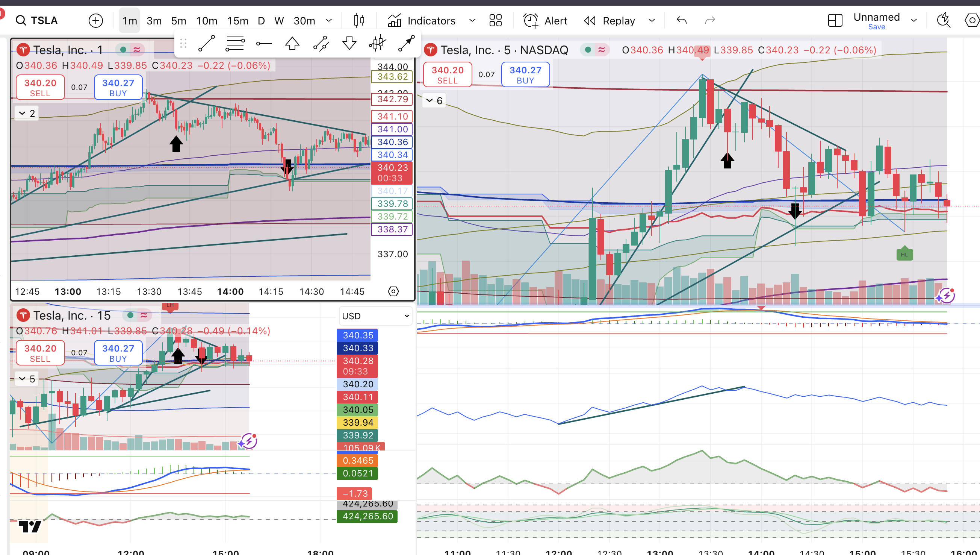
Task: Toggle market status dot on Tesla 1m chart
Action: (x=122, y=50)
